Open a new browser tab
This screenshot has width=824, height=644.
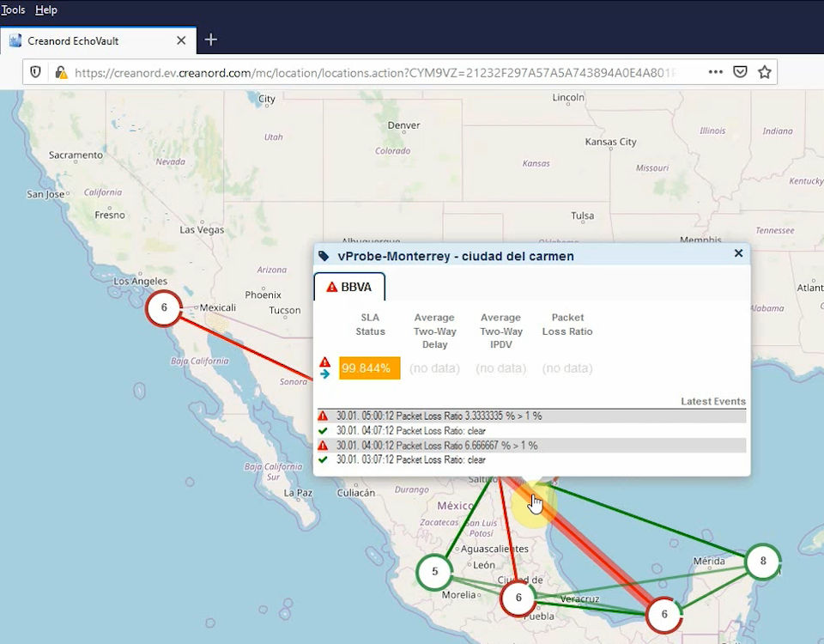tap(211, 40)
